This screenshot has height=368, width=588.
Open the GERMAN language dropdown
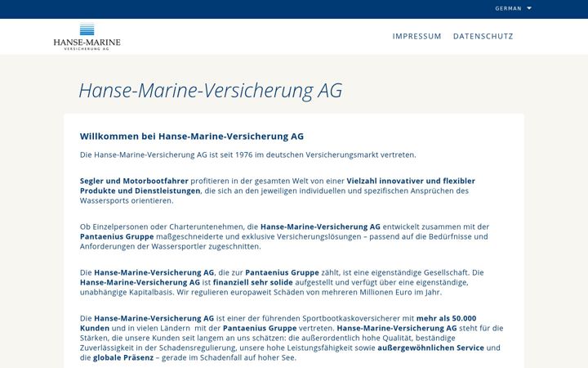pyautogui.click(x=513, y=8)
